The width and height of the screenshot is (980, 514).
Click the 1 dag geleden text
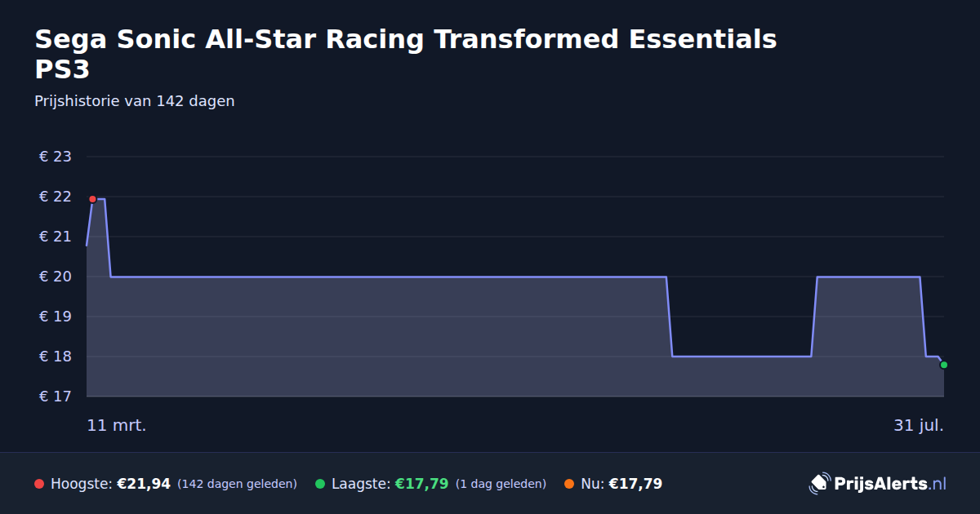501,484
